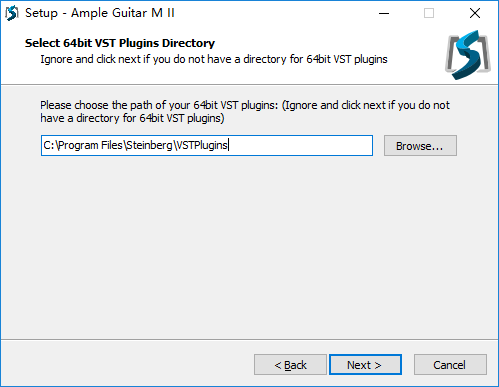
Task: Close the setup window
Action: 475,13
